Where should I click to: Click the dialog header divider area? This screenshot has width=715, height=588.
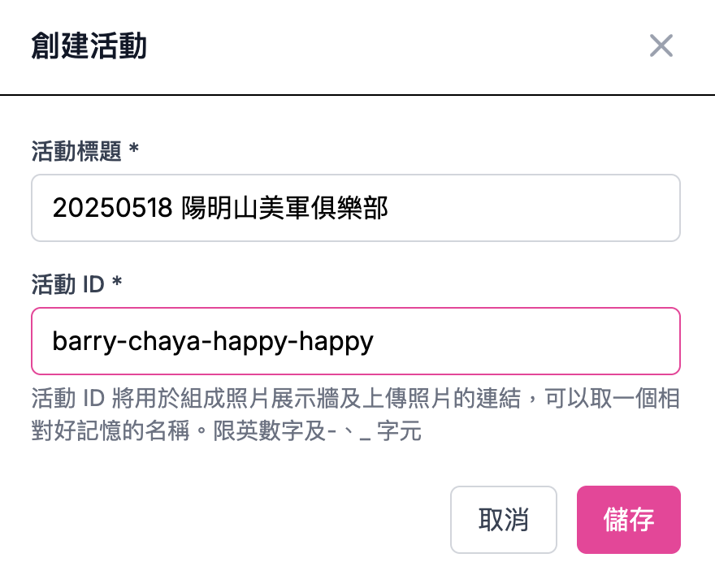click(357, 93)
